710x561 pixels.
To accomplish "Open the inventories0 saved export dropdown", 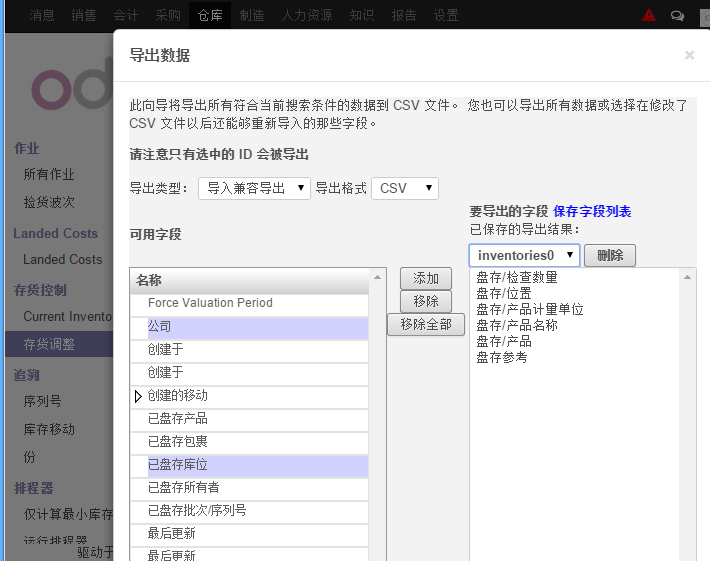I will [x=523, y=255].
